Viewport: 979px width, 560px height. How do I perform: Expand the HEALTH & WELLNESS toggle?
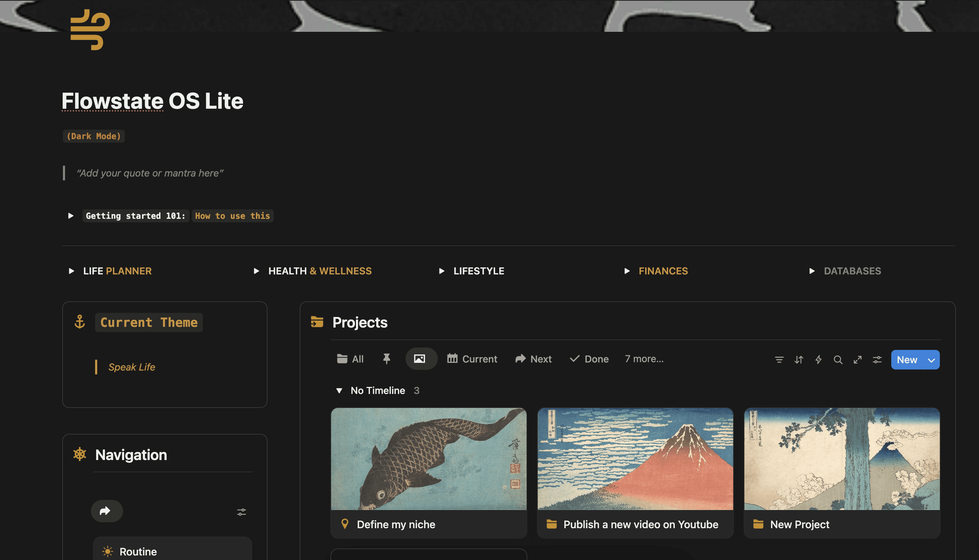(x=256, y=271)
